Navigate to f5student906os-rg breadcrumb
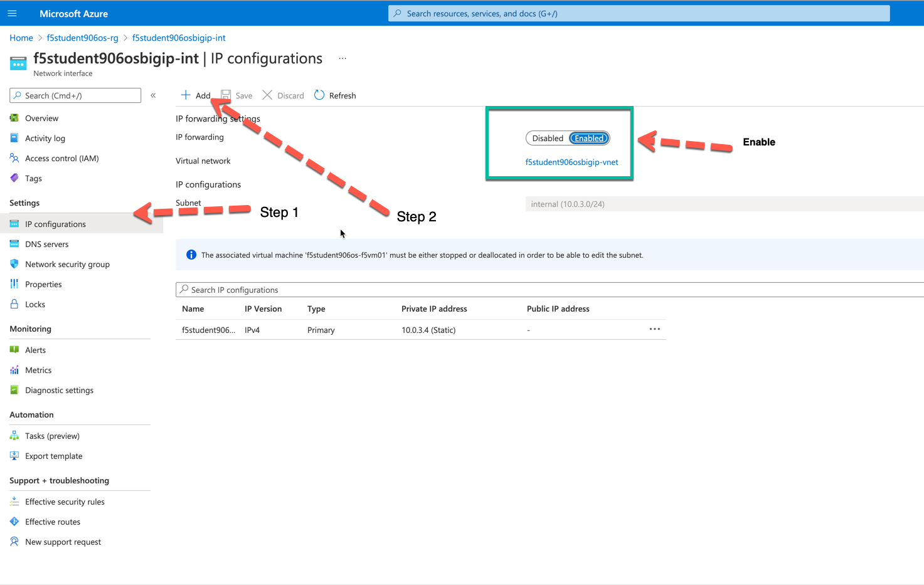924x585 pixels. click(83, 38)
